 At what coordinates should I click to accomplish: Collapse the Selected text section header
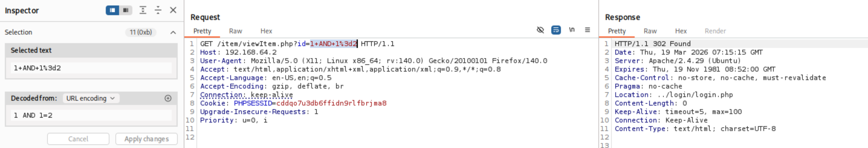[x=91, y=50]
